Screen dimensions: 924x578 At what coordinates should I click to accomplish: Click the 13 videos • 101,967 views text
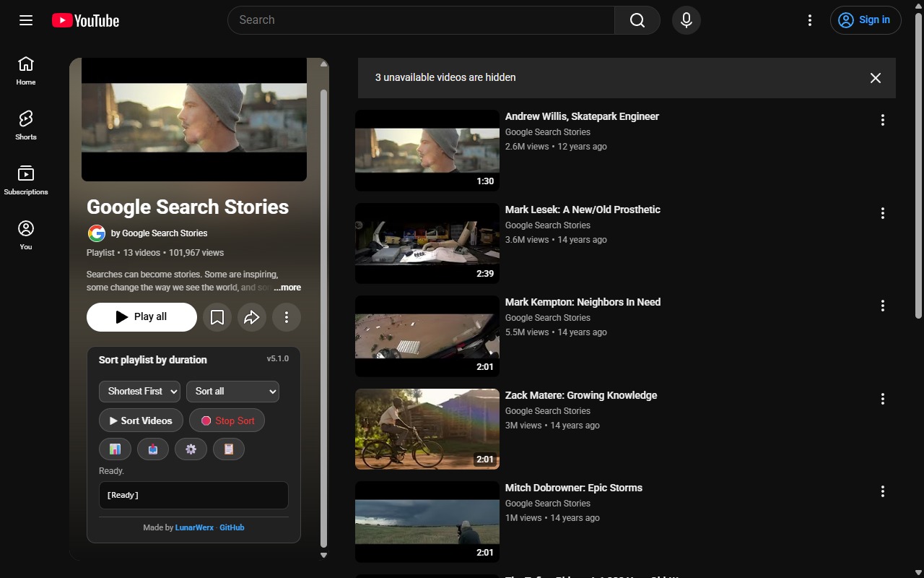tap(173, 253)
